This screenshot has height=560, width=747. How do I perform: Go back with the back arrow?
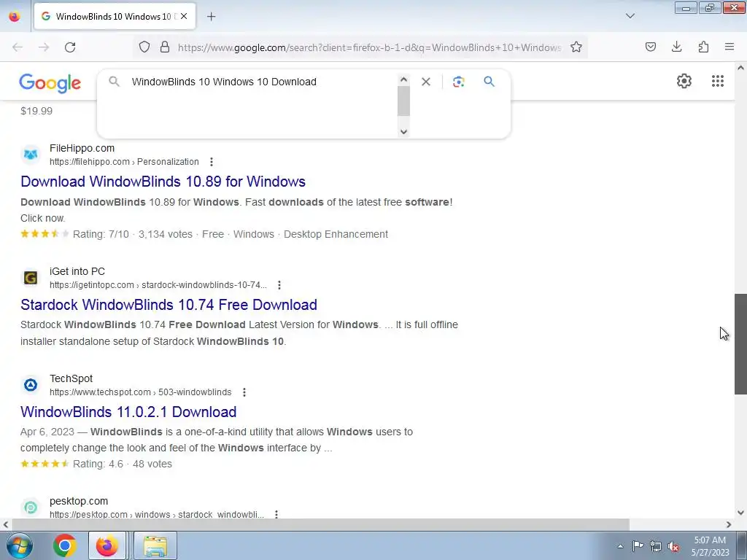point(18,47)
